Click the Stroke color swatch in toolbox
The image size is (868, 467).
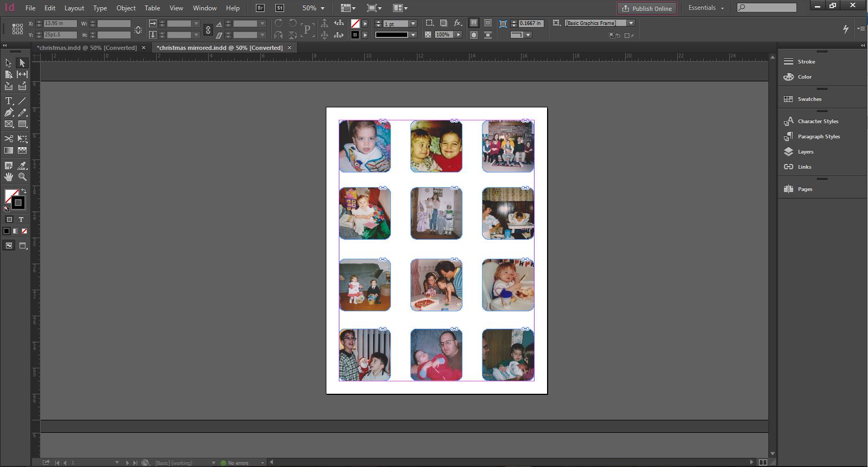(x=18, y=203)
